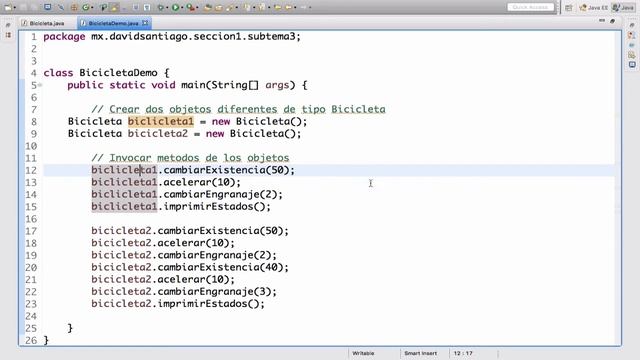Screen dimensions: 640x360
Task: Expand the External Tools dropdown arrow
Action: (197, 7)
